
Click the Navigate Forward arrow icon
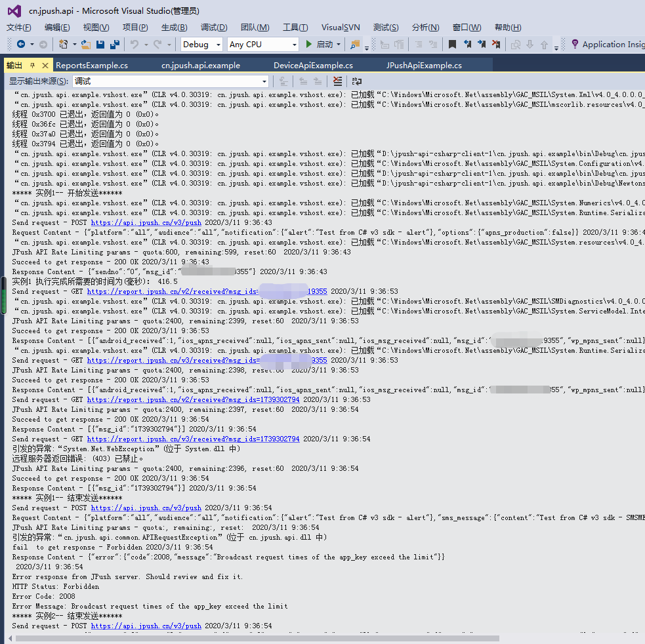point(43,44)
